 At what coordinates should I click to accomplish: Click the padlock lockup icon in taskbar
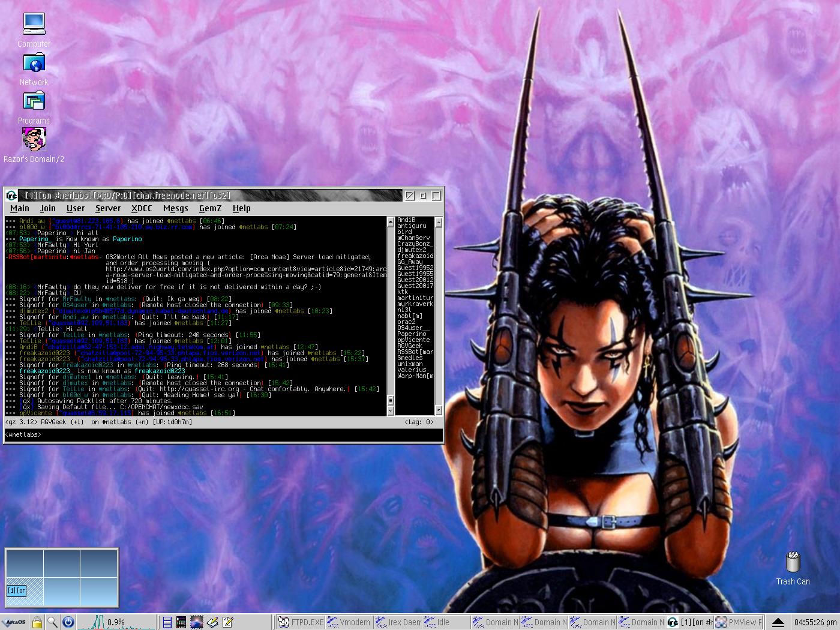pyautogui.click(x=37, y=622)
